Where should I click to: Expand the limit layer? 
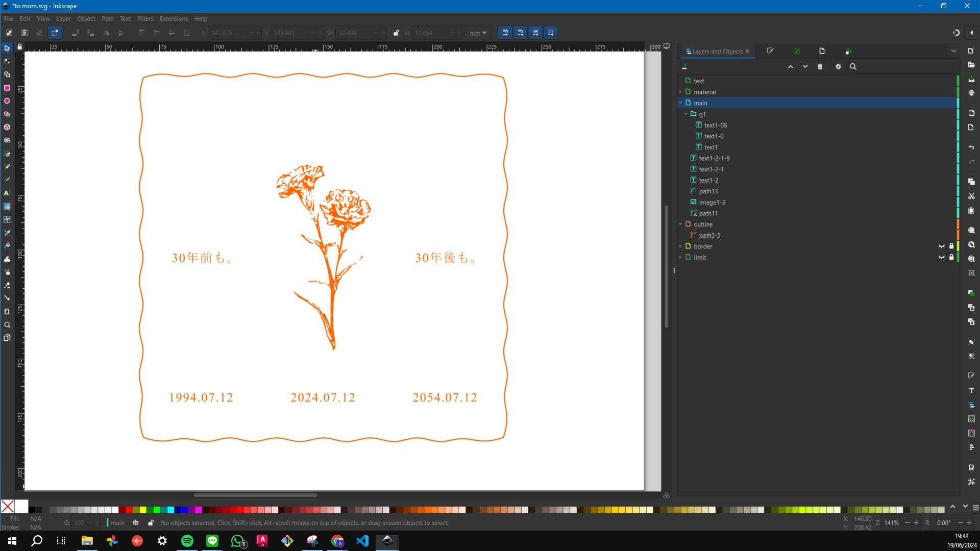[680, 258]
